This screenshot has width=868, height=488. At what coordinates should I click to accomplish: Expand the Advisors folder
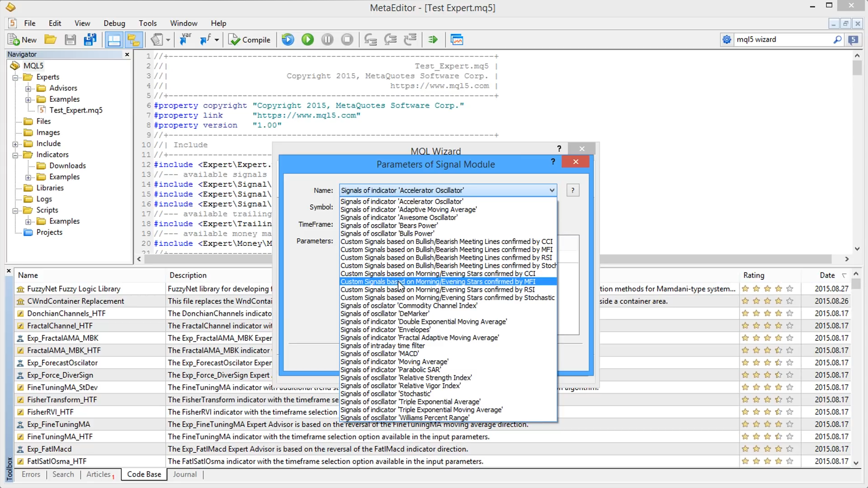[28, 89]
